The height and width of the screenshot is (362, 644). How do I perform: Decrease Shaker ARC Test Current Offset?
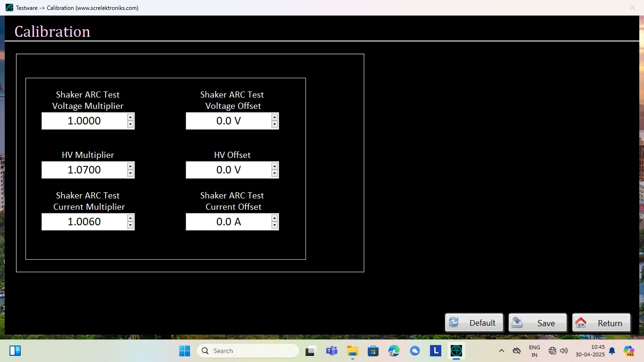click(x=275, y=225)
